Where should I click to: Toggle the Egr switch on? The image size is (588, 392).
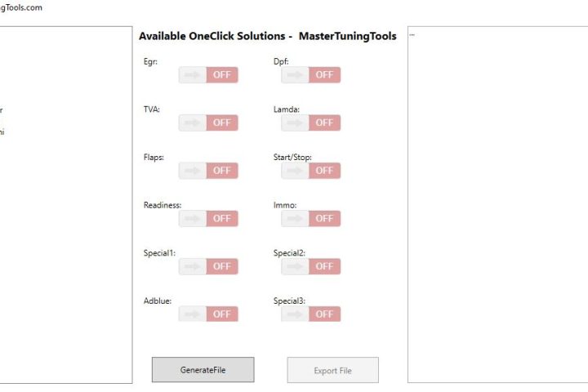tap(208, 74)
